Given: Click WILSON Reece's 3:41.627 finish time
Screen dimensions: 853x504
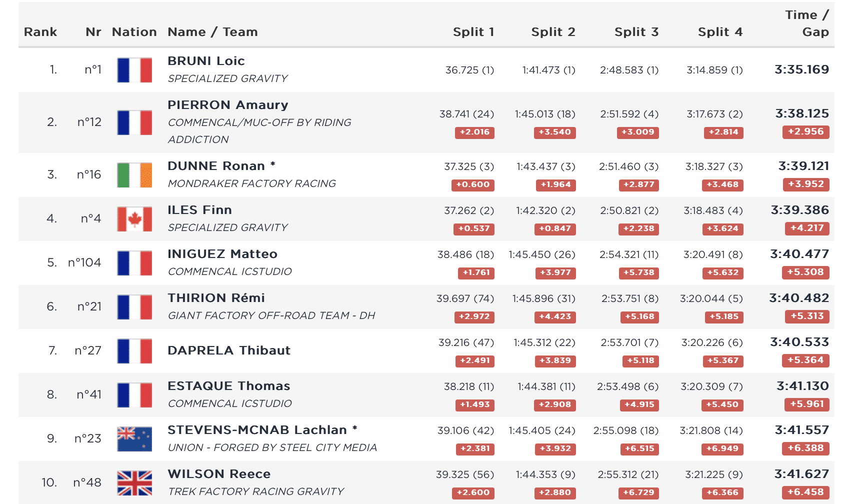Looking at the screenshot, I should pyautogui.click(x=801, y=474).
